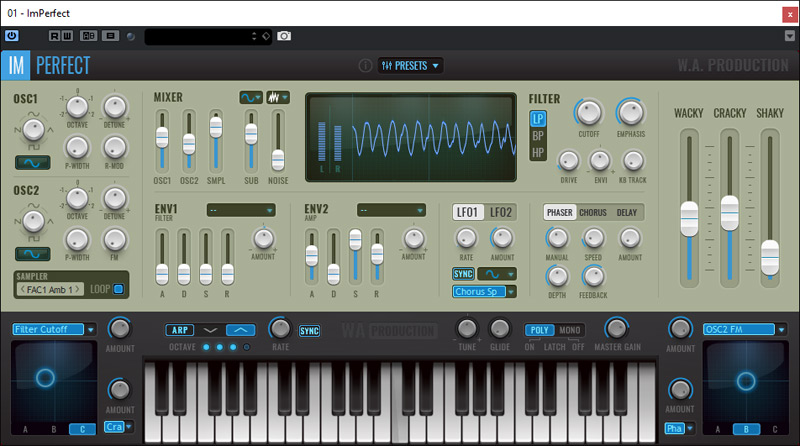
Task: Click the plugin power bypass icon
Action: (12, 36)
